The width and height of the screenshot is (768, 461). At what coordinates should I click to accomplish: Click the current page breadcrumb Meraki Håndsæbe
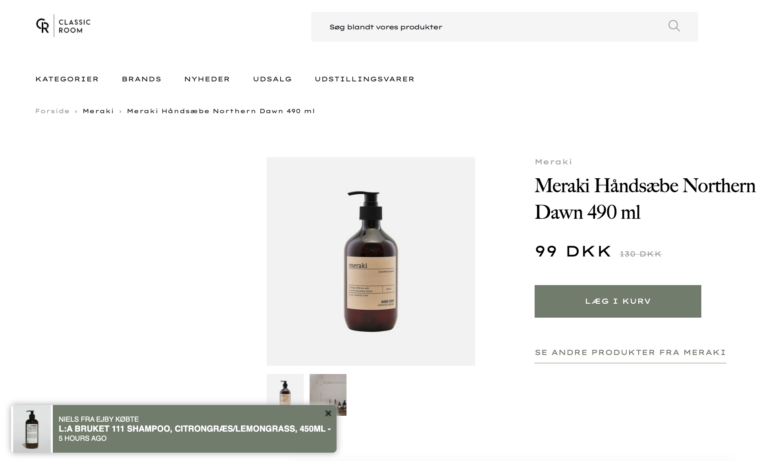[x=220, y=111]
